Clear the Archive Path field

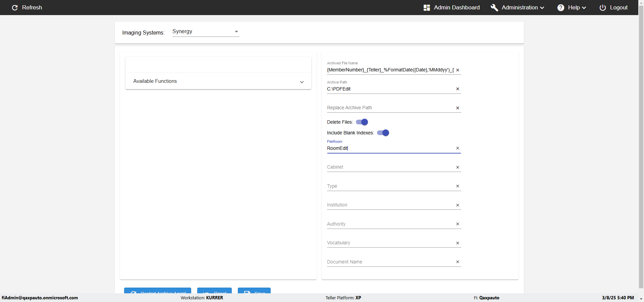pyautogui.click(x=458, y=89)
